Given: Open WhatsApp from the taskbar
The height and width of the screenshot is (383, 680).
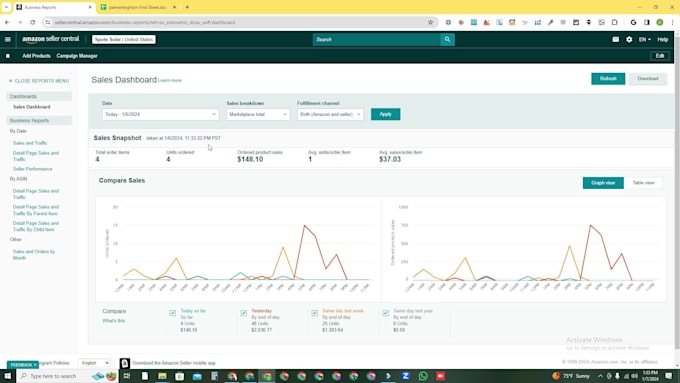Looking at the screenshot, I should point(423,376).
